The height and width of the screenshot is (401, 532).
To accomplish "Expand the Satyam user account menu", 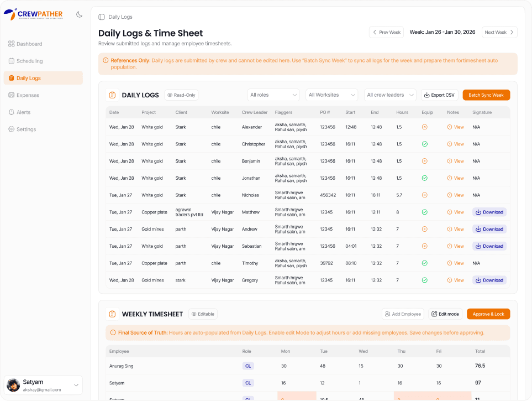I will 76,385.
